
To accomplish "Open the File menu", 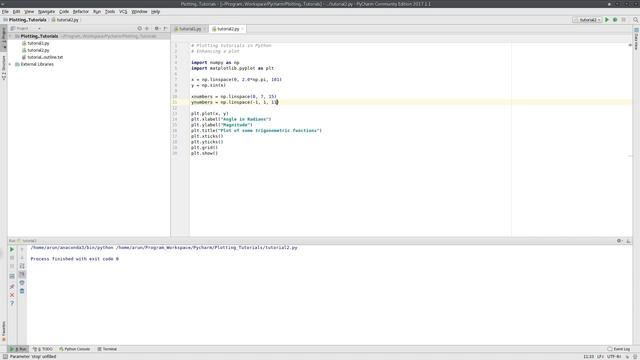I will tap(5, 12).
